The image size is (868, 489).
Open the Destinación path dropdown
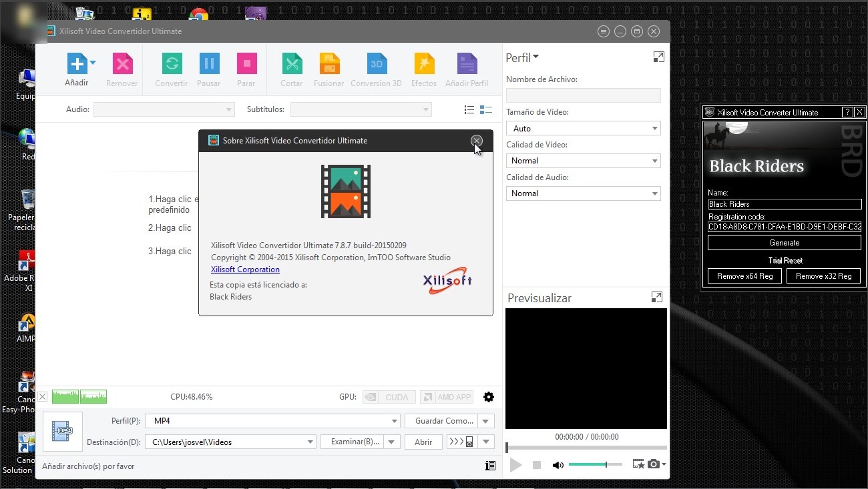coord(231,442)
